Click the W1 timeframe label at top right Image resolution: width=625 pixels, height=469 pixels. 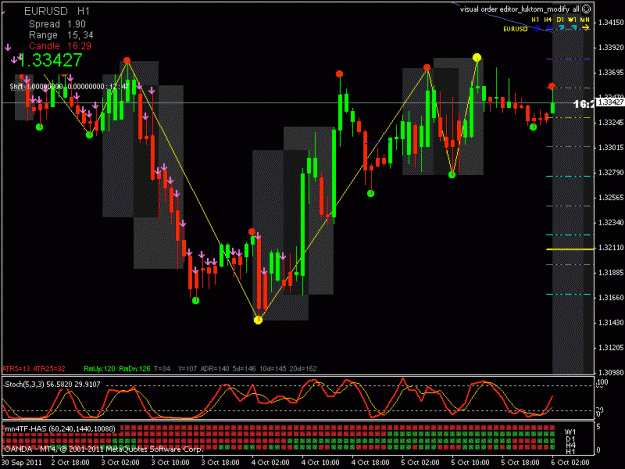point(572,20)
